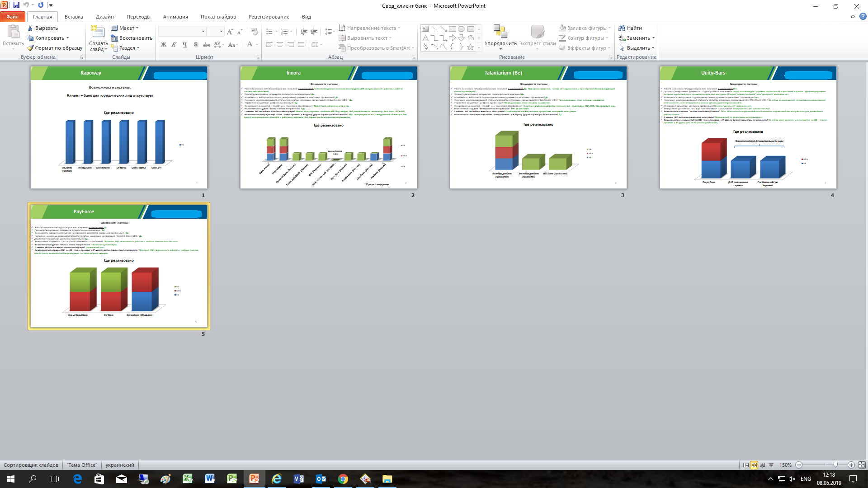The image size is (868, 488).
Task: Open Text Direction (Направление текста) dropdown
Action: point(369,28)
